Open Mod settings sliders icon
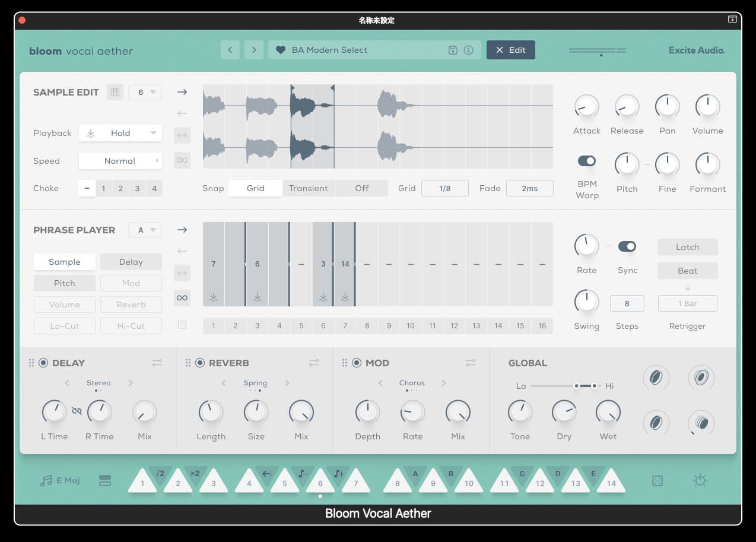 (471, 363)
